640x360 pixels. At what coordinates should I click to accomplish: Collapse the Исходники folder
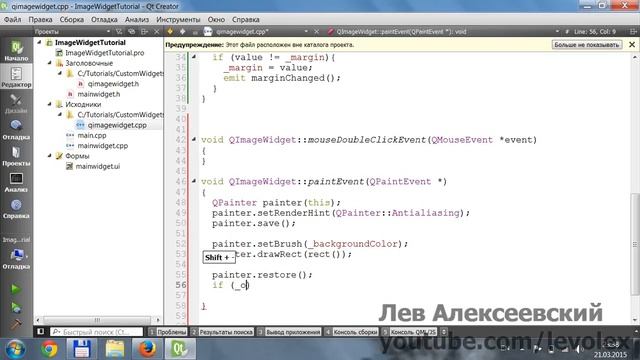point(50,104)
